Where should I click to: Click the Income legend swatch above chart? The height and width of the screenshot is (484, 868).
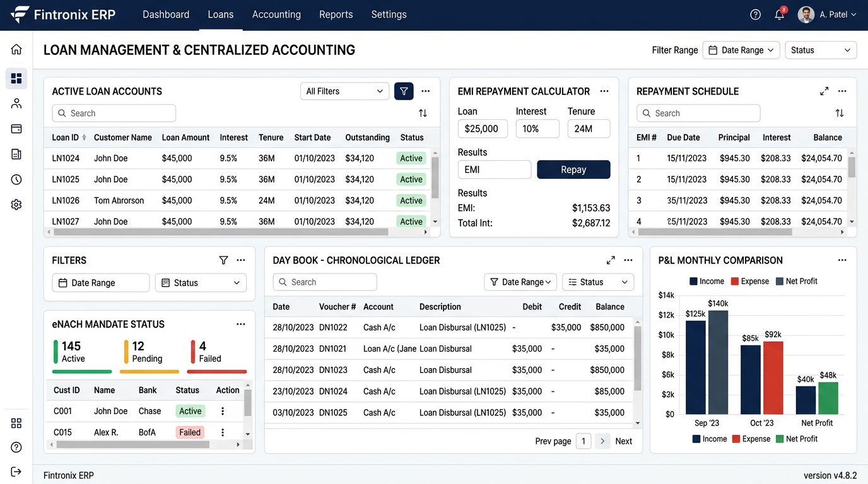(694, 281)
